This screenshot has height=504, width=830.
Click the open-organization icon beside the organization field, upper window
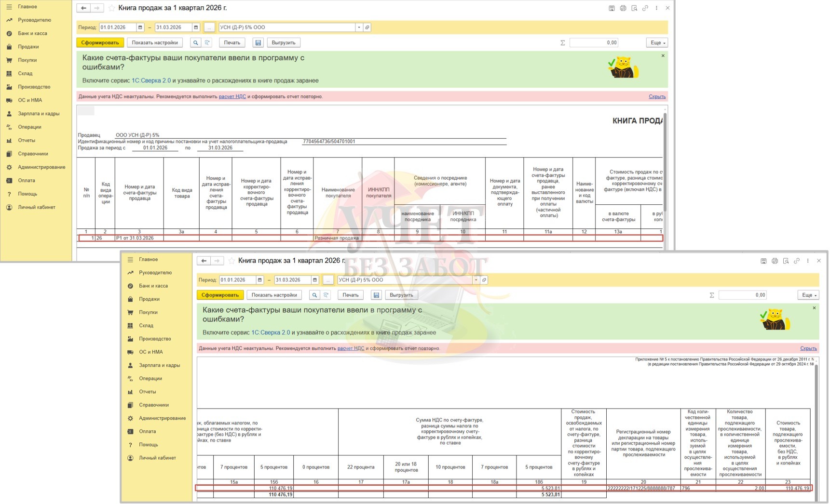(367, 27)
